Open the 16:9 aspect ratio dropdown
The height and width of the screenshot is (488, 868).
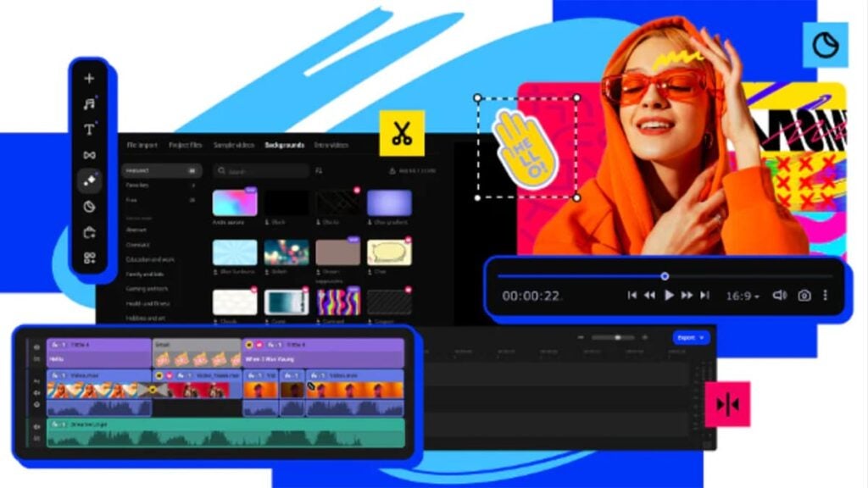click(743, 296)
